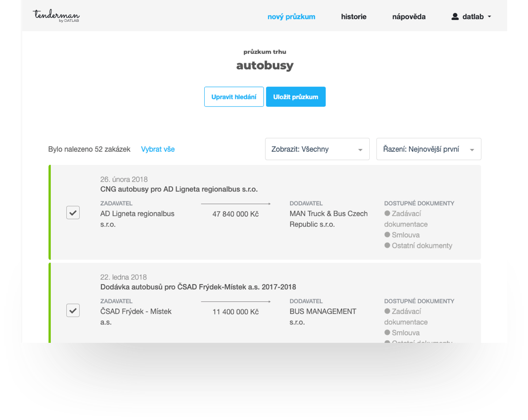Open the datlab account dropdown caret
This screenshot has width=528, height=420.
489,16
